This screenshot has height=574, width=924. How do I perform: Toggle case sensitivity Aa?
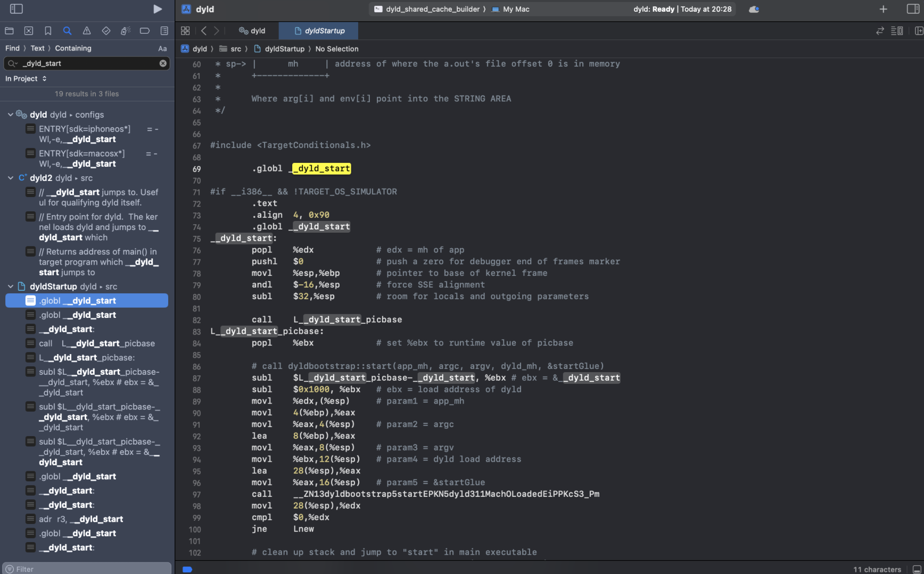[162, 48]
